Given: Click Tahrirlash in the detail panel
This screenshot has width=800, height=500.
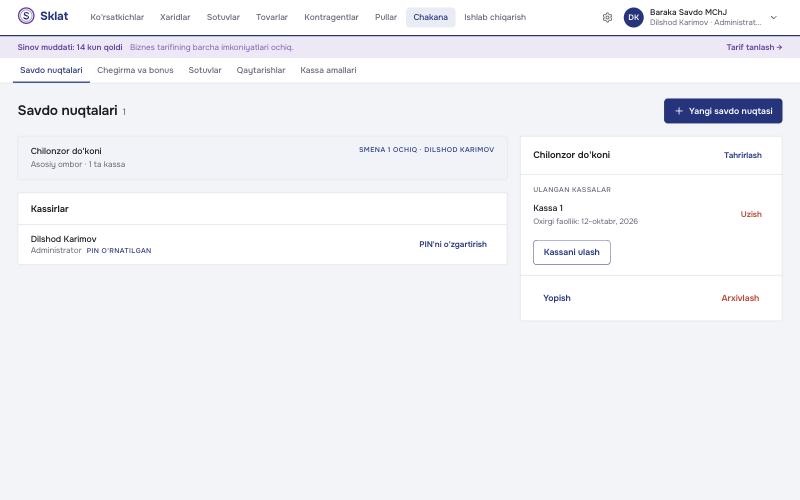Looking at the screenshot, I should 742,155.
